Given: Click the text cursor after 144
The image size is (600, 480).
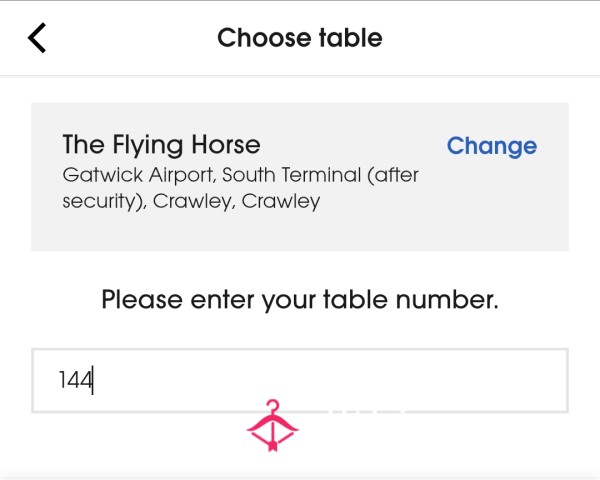Looking at the screenshot, I should point(93,380).
